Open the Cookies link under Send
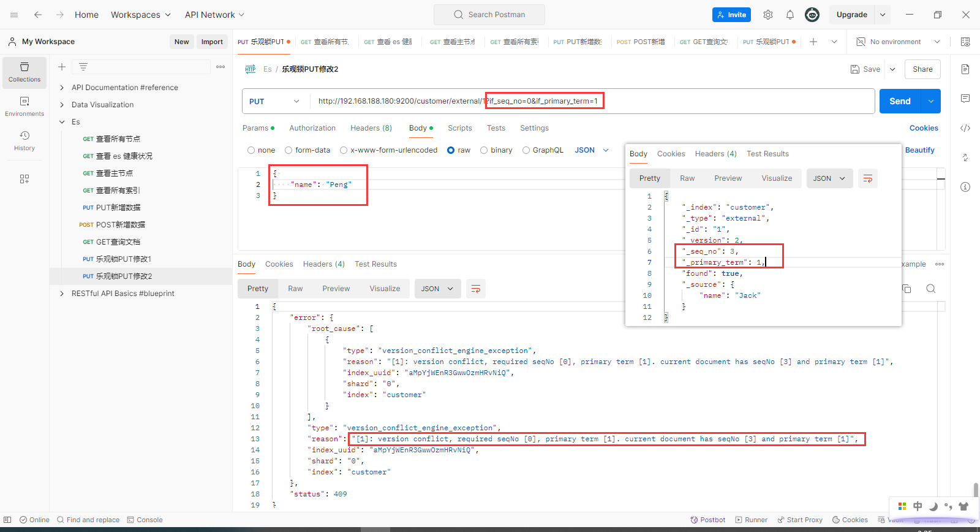Image resolution: width=980 pixels, height=532 pixels. tap(924, 128)
